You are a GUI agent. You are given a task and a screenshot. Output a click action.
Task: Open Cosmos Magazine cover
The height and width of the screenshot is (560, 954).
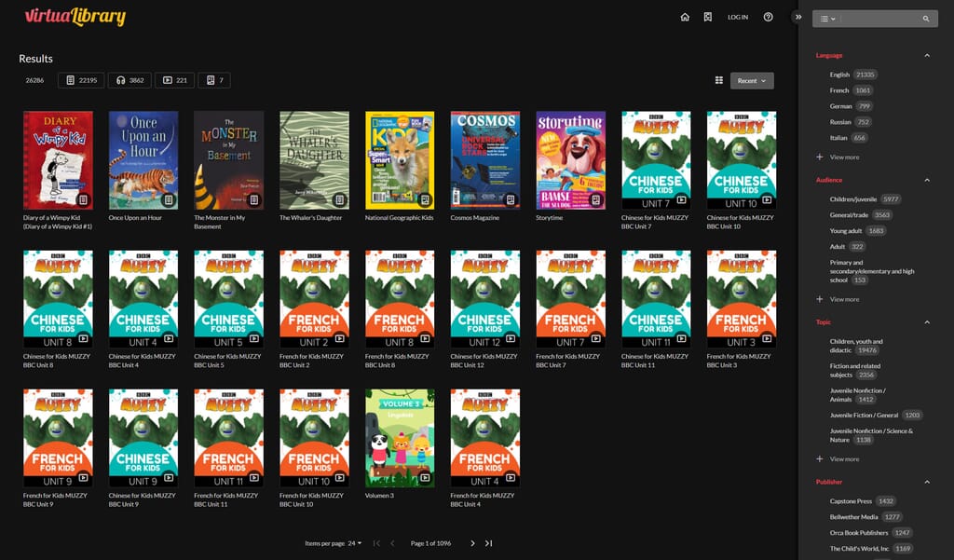(x=484, y=160)
